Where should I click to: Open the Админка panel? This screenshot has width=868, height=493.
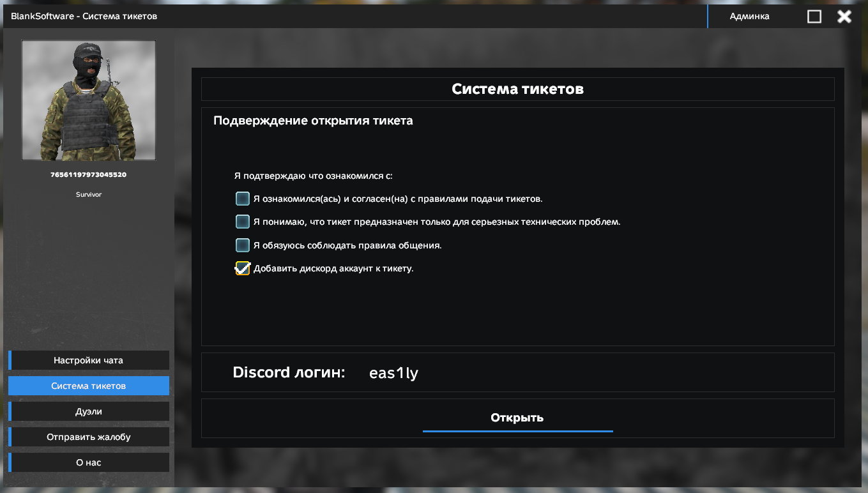[x=749, y=17]
